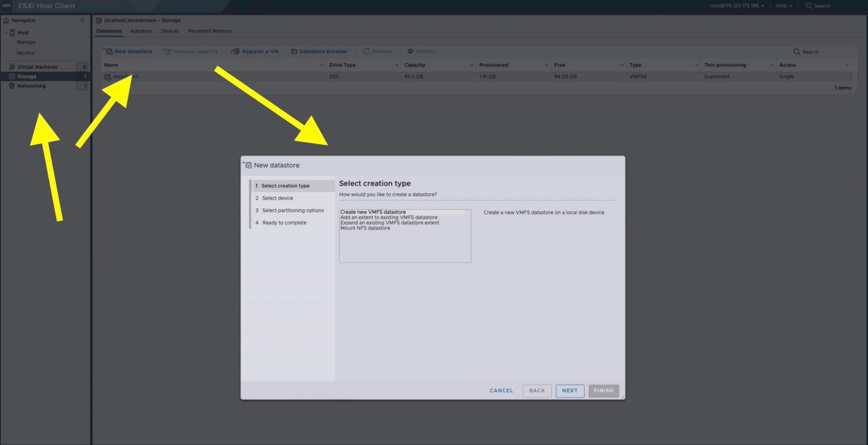Open the Help dropdown menu
This screenshot has height=445, width=868.
[x=784, y=6]
